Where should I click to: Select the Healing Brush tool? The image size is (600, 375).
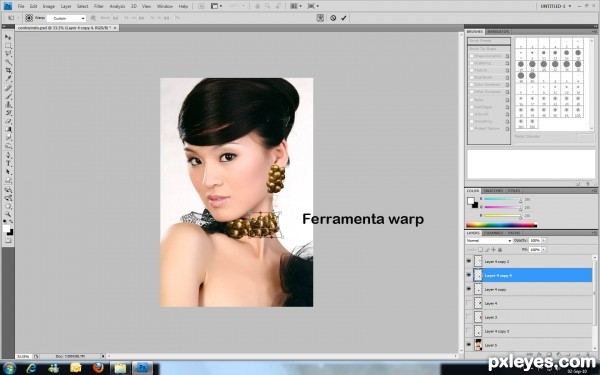(x=8, y=88)
